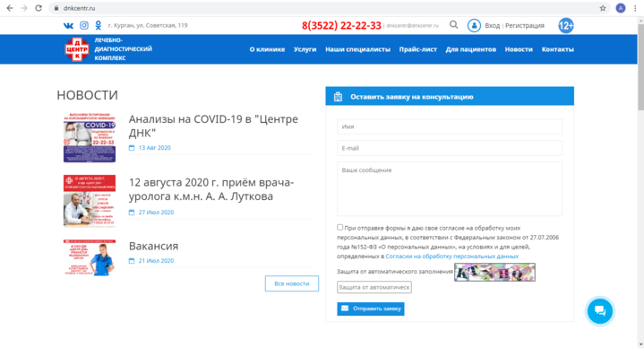
Task: Bookmark page with the star icon
Action: (x=603, y=8)
